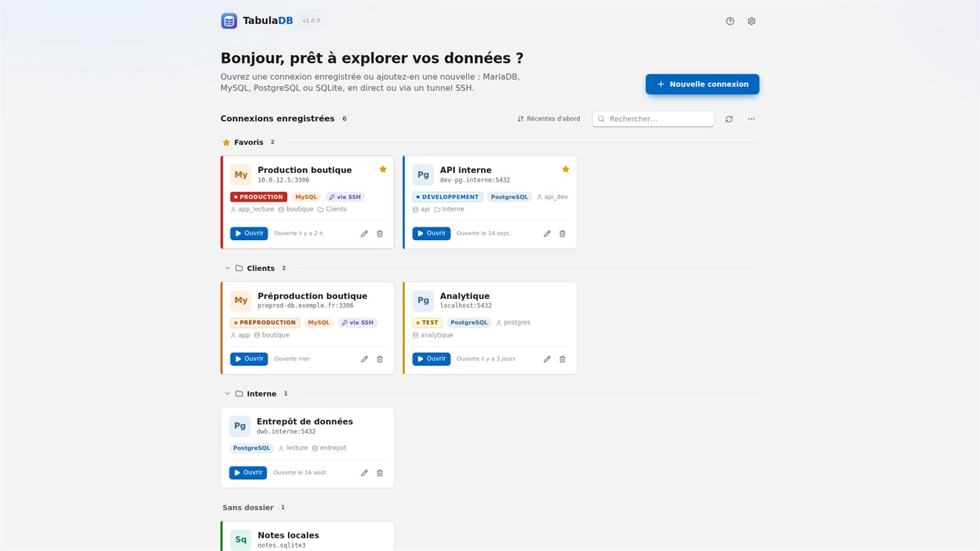The width and height of the screenshot is (980, 551).
Task: Delete the Analytique connection
Action: pos(563,359)
